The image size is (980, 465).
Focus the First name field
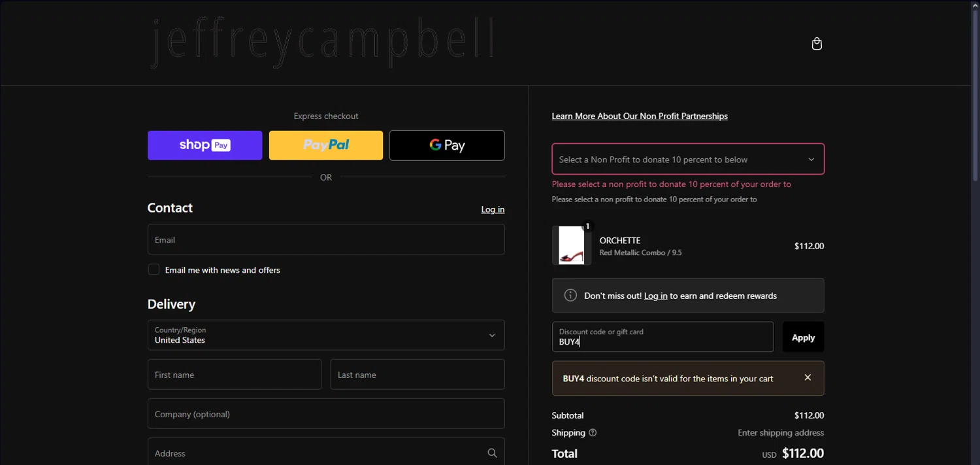coord(235,374)
